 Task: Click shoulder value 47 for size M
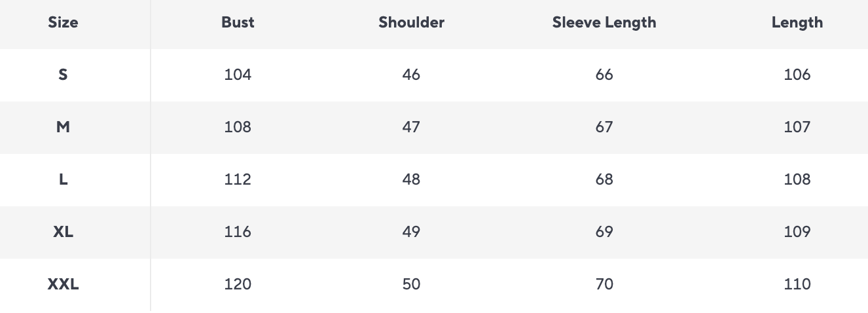[x=411, y=127]
